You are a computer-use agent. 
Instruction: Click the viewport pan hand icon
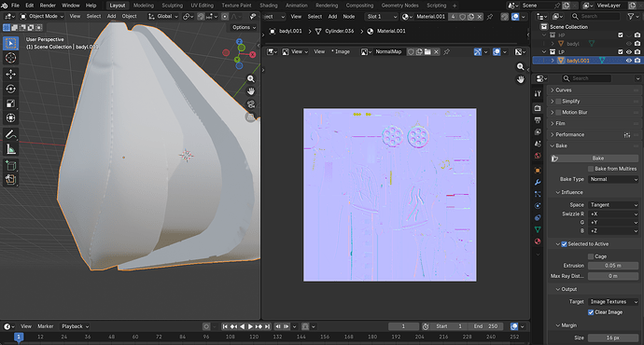(251, 91)
